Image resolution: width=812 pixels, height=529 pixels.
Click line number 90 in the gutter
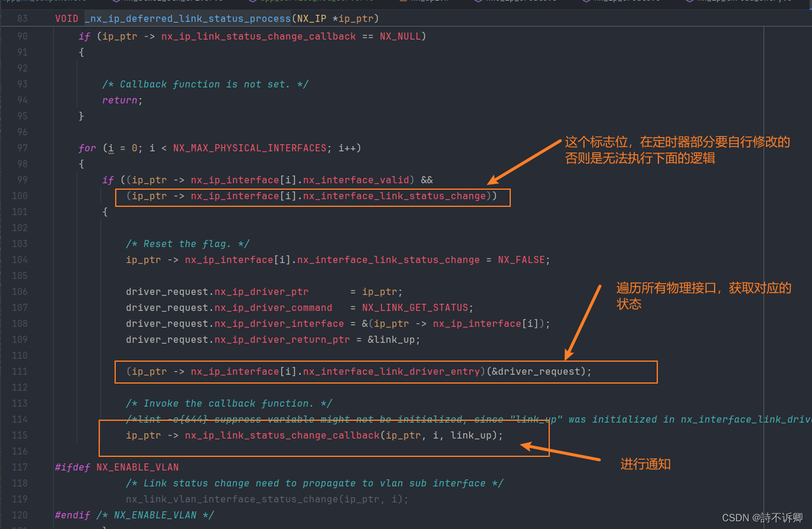pyautogui.click(x=22, y=36)
